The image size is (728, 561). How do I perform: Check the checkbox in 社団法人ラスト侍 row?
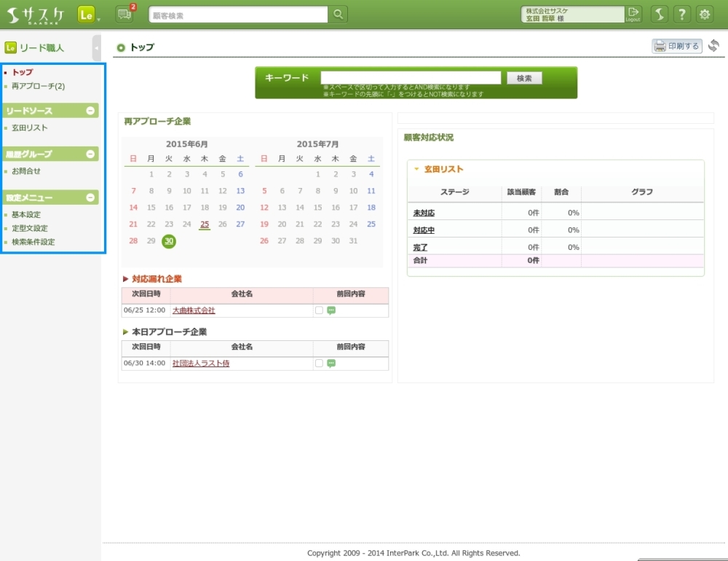319,364
